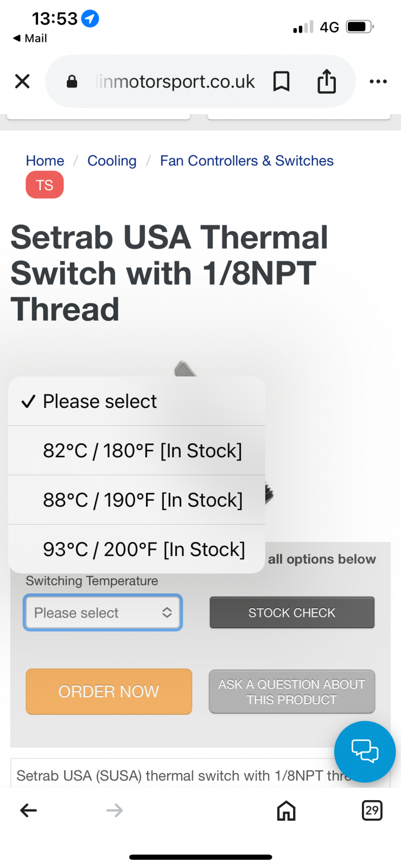Return to Mail app via back link
Viewport: 401px width, 868px height.
point(30,38)
